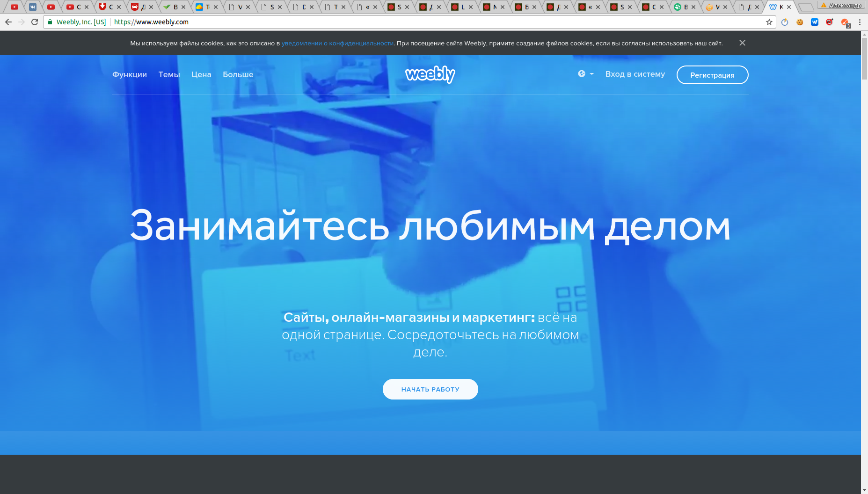Open the Цена menu item
The height and width of the screenshot is (494, 868).
201,74
